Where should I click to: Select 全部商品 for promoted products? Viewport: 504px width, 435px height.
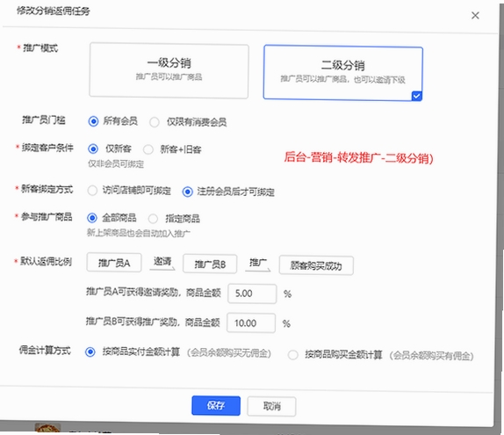(92, 218)
